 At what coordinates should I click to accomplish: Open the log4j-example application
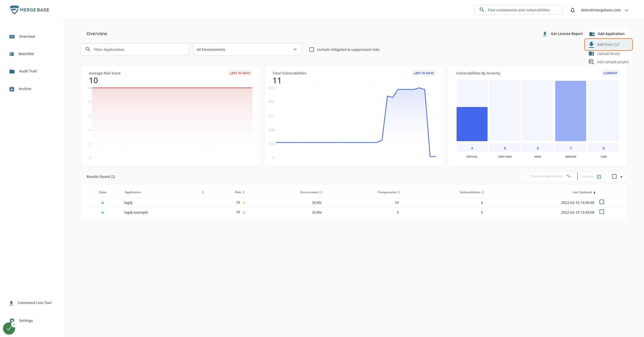click(x=136, y=212)
